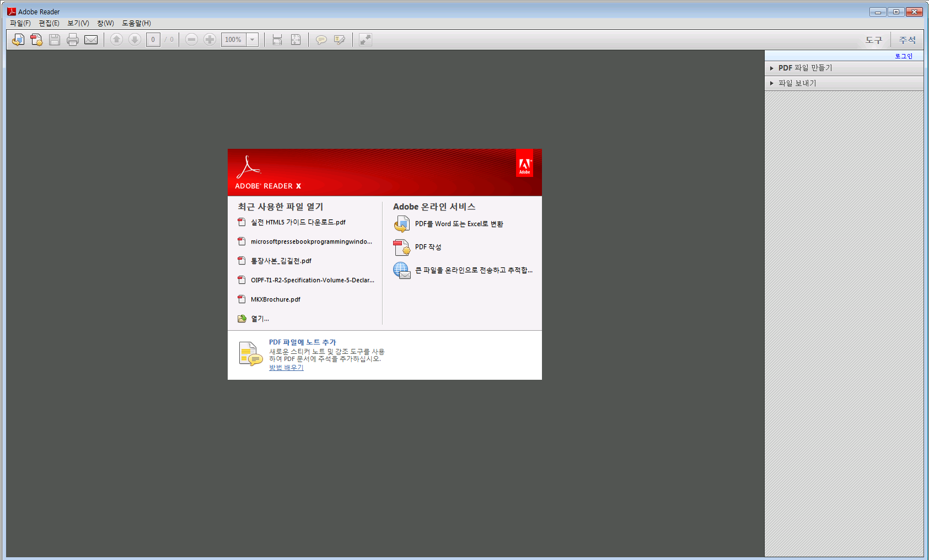Click the 100% zoom value field
The height and width of the screenshot is (560, 929).
point(233,40)
